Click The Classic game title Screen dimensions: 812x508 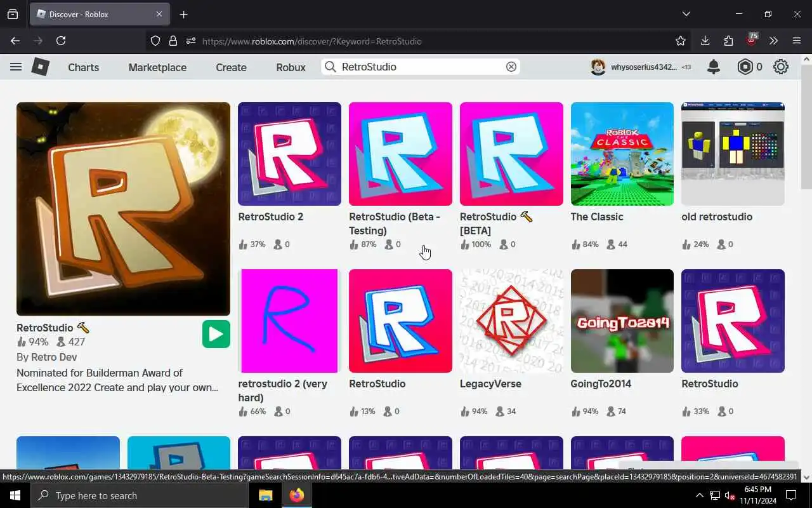coord(597,217)
